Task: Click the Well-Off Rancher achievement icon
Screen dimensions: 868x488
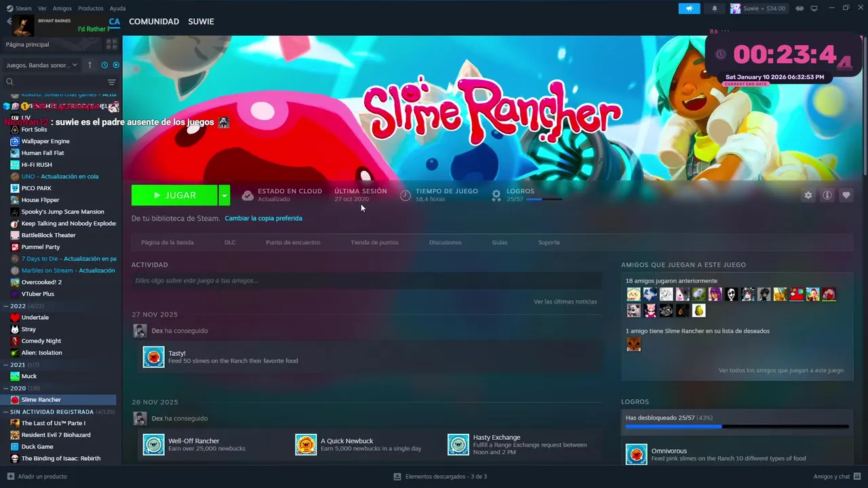Action: point(154,445)
